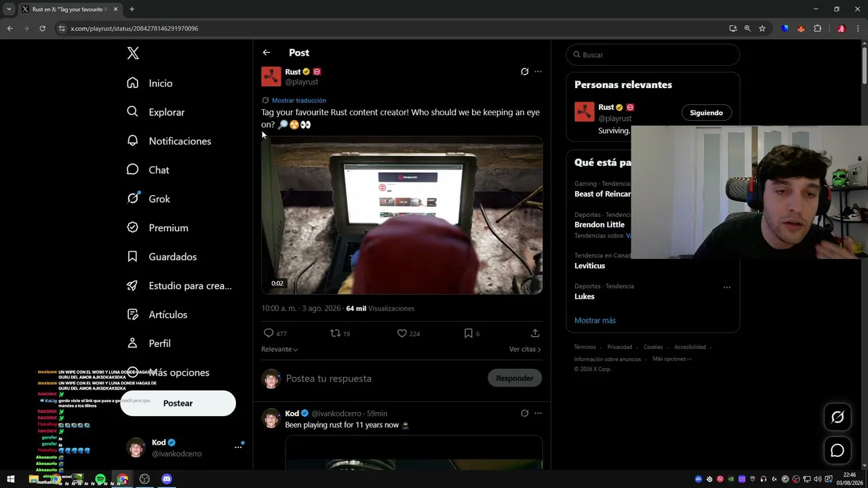The width and height of the screenshot is (868, 488).
Task: Open Notificaciones in the sidebar
Action: coord(169,141)
